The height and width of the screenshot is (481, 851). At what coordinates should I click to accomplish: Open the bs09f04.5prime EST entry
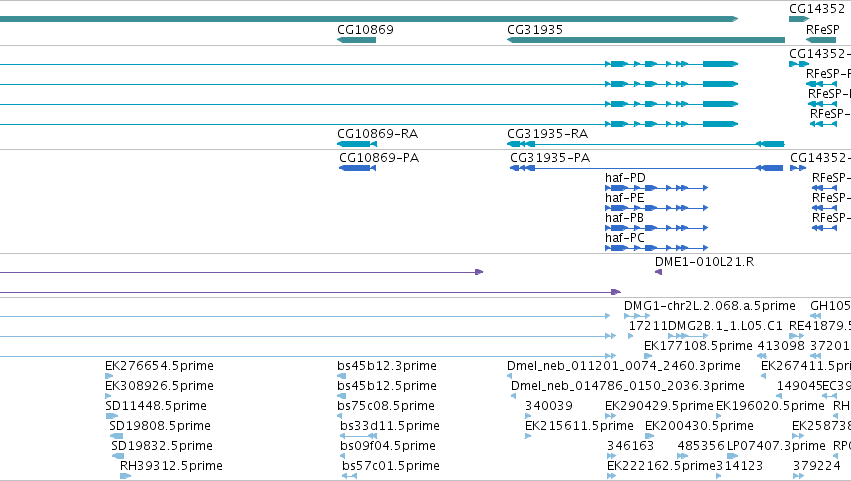[x=388, y=446]
